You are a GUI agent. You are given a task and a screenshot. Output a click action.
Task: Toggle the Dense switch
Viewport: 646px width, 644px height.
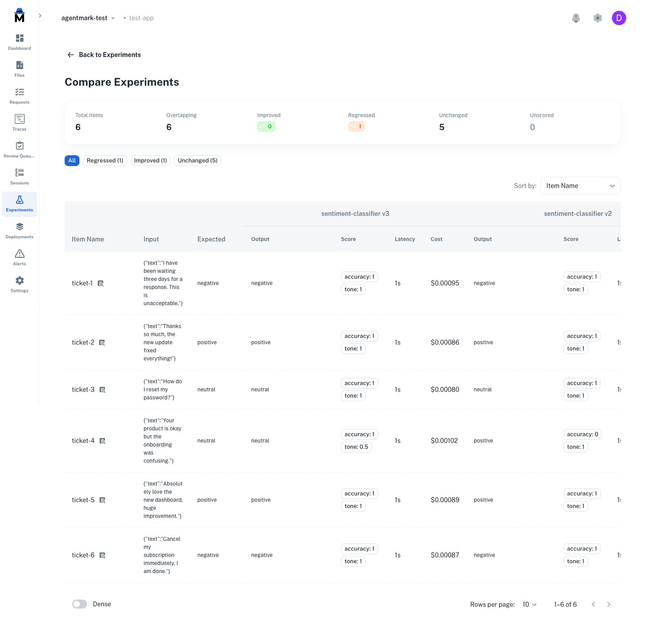point(80,604)
